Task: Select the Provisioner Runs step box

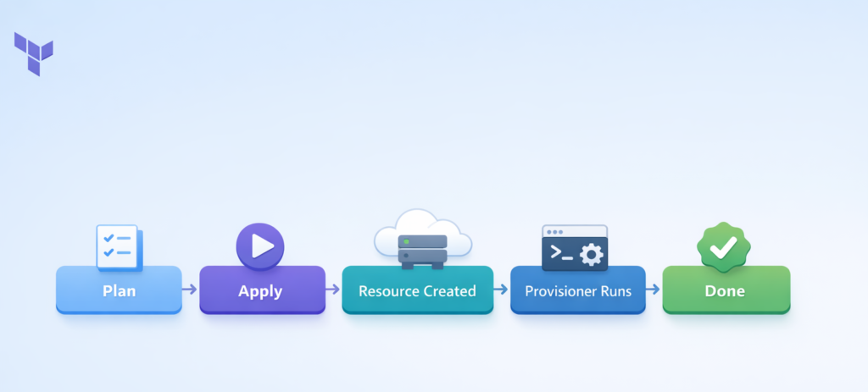Action: click(x=577, y=290)
